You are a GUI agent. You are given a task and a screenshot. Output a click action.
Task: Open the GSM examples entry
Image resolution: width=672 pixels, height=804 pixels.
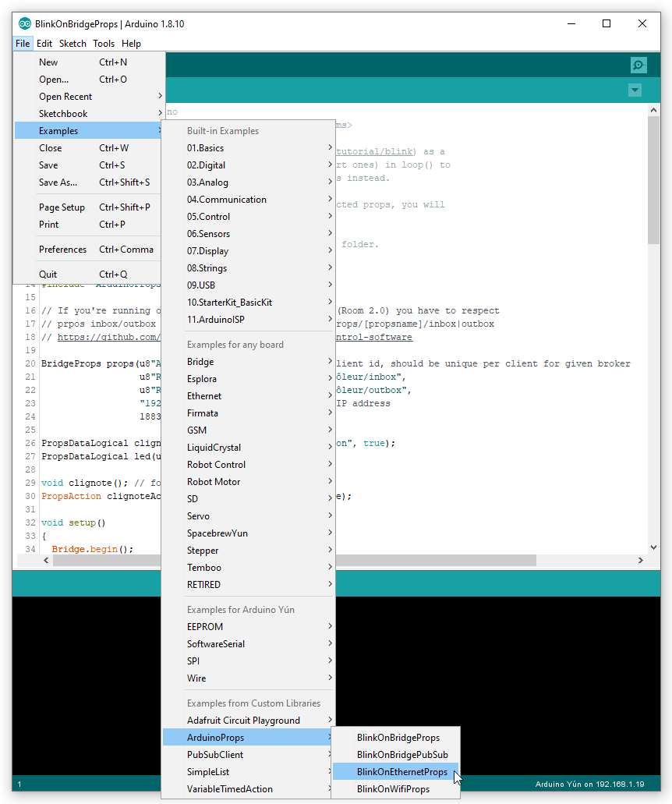pos(249,430)
